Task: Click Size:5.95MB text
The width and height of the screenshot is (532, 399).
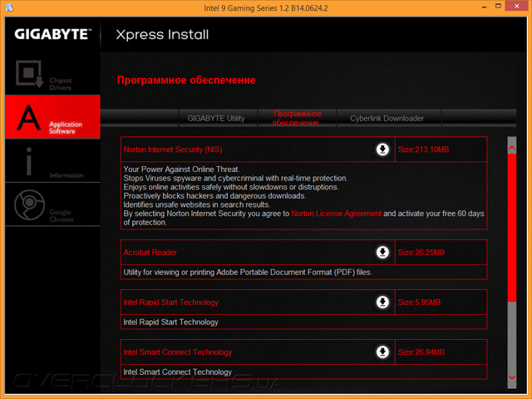Action: pos(419,303)
